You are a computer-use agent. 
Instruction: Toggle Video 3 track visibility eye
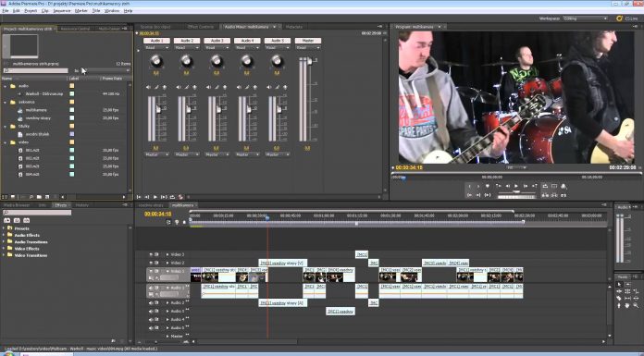tap(151, 254)
